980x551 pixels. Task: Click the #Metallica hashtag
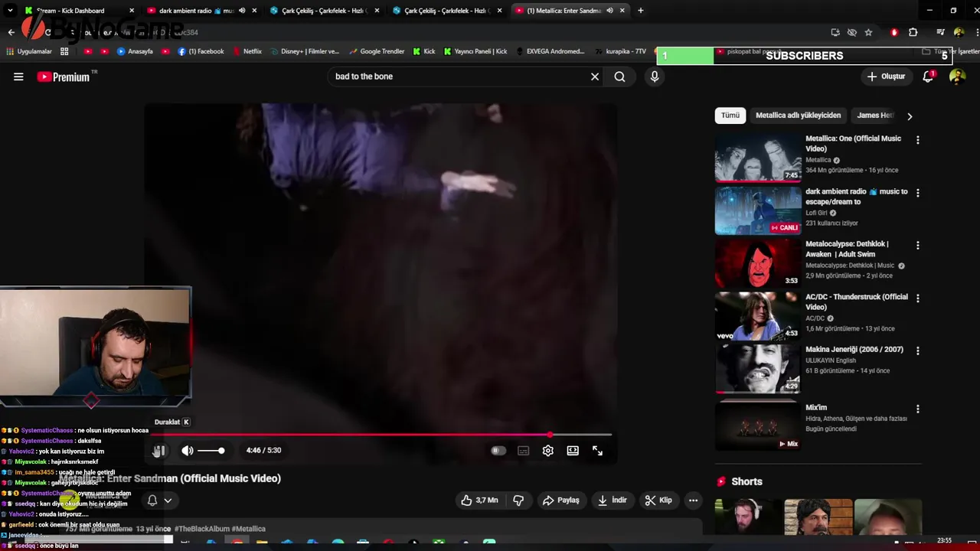point(248,529)
